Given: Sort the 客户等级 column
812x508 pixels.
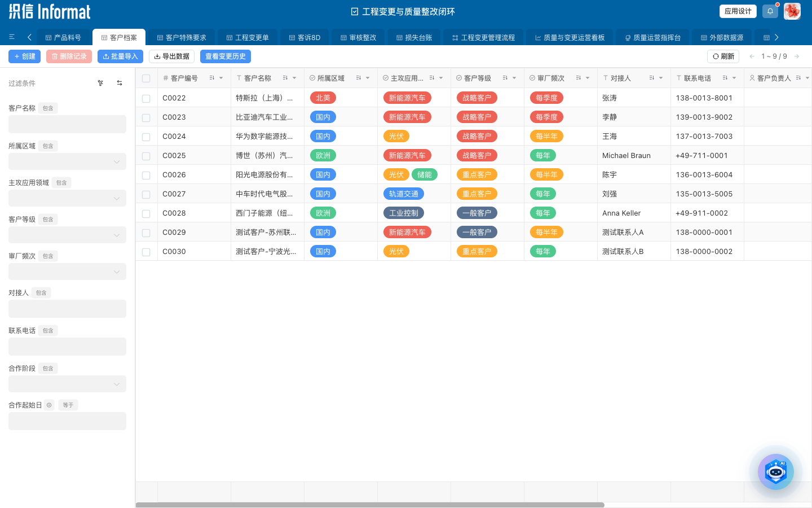Looking at the screenshot, I should tap(505, 78).
